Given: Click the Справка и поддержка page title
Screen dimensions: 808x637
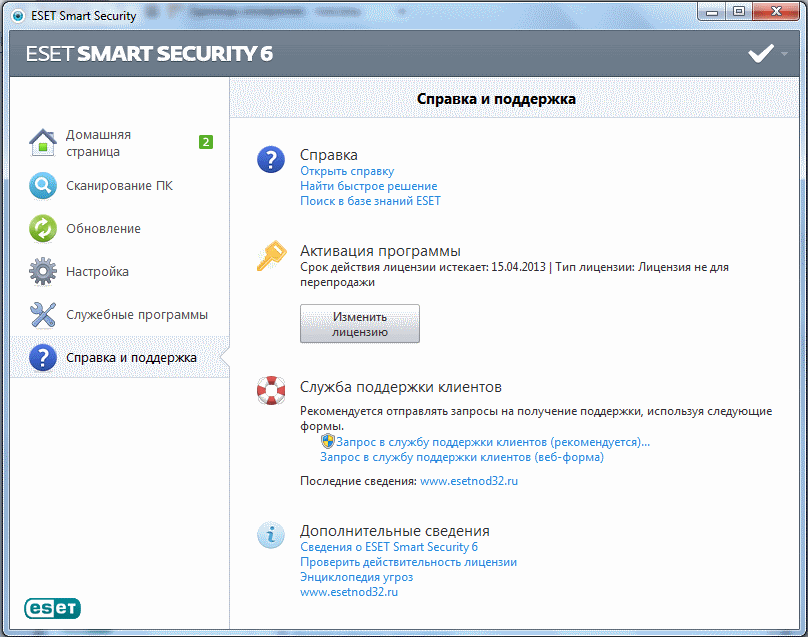Looking at the screenshot, I should pyautogui.click(x=496, y=99).
